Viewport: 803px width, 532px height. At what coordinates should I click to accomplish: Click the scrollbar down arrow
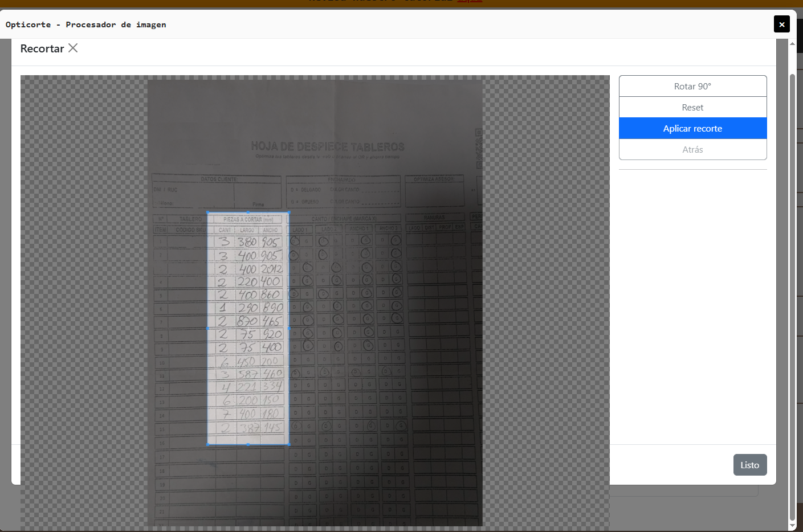click(x=792, y=525)
